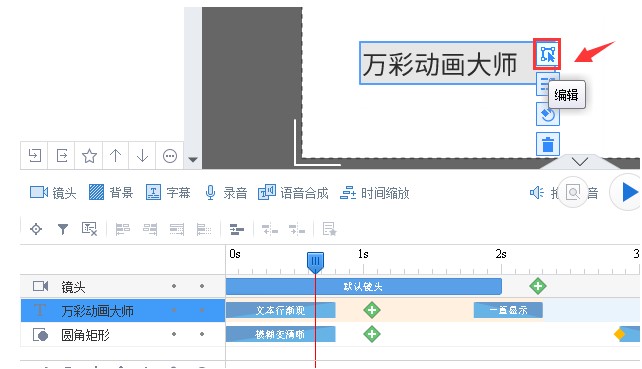Delete the text object with trash icon
The width and height of the screenshot is (642, 369).
click(548, 144)
